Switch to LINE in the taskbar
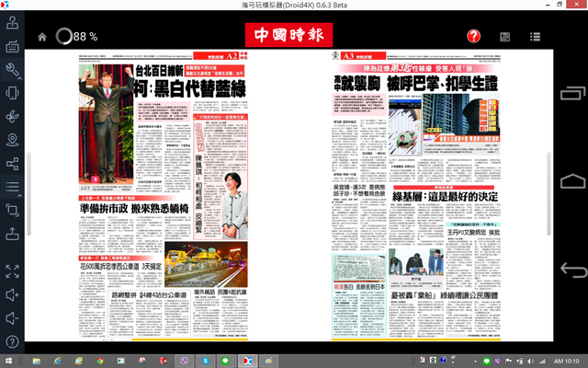This screenshot has width=588, height=368. pos(226,361)
